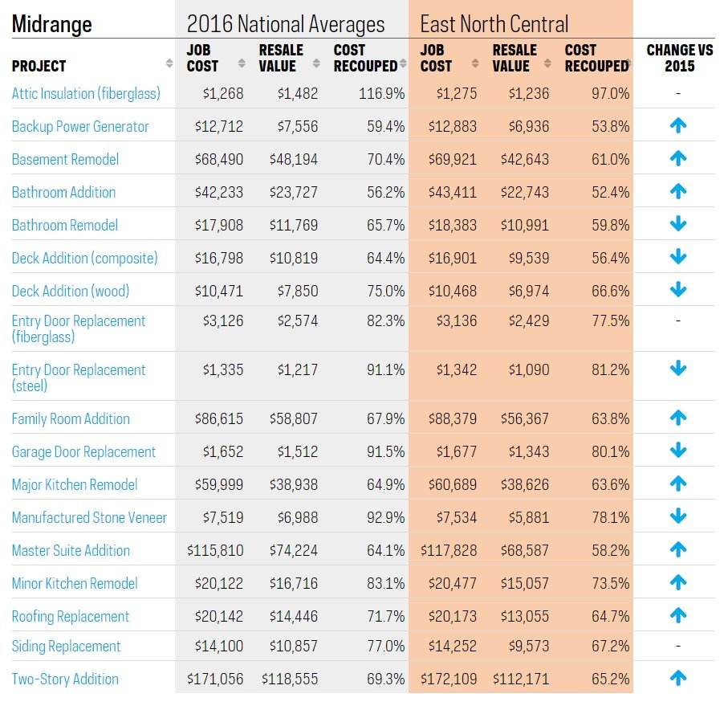Click the down arrow in Deck Addition (wood) row
728x710 pixels.
pyautogui.click(x=678, y=291)
